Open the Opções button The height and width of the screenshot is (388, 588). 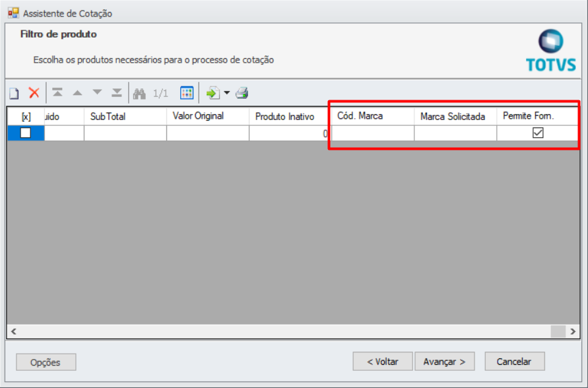[x=46, y=362]
